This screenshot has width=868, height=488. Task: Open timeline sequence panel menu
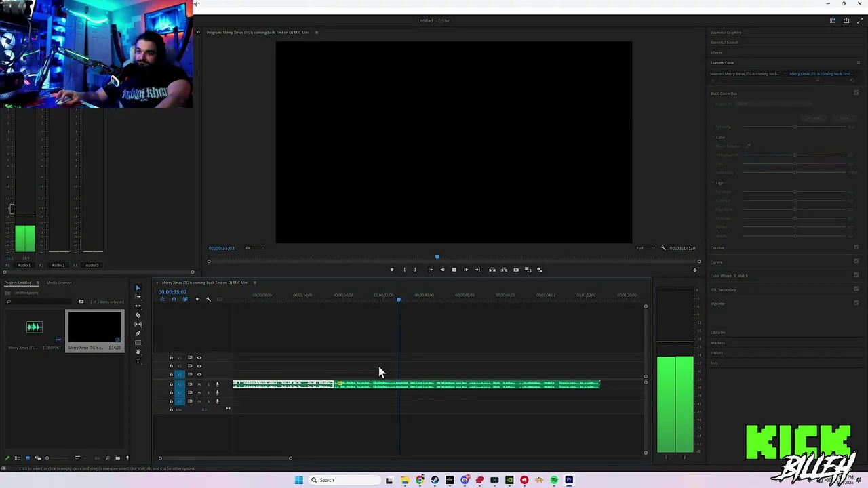[x=255, y=283]
